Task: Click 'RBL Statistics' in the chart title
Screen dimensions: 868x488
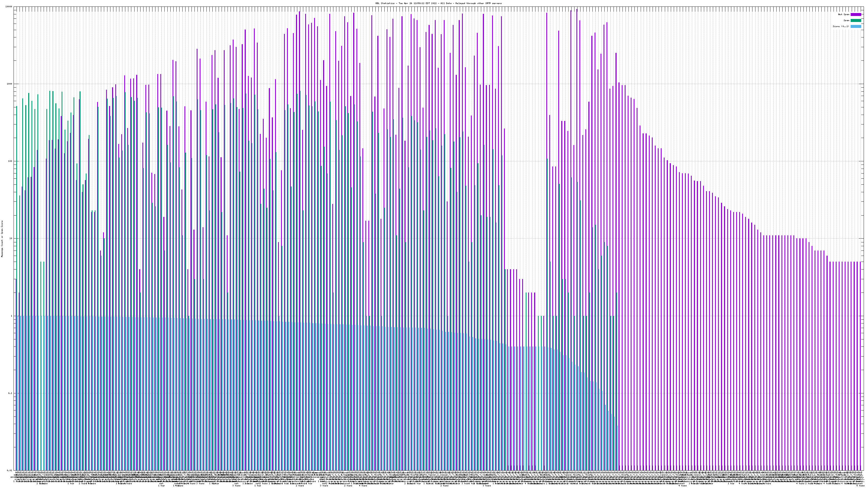Action: [x=385, y=3]
